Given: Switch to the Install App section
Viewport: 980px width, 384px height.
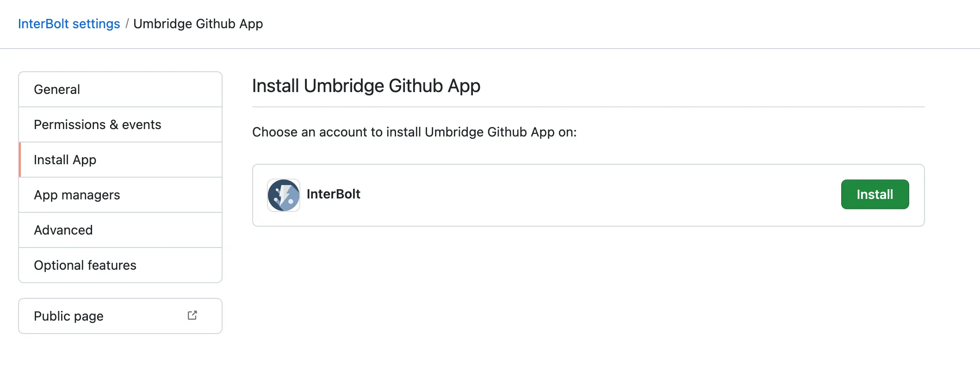Looking at the screenshot, I should point(65,160).
